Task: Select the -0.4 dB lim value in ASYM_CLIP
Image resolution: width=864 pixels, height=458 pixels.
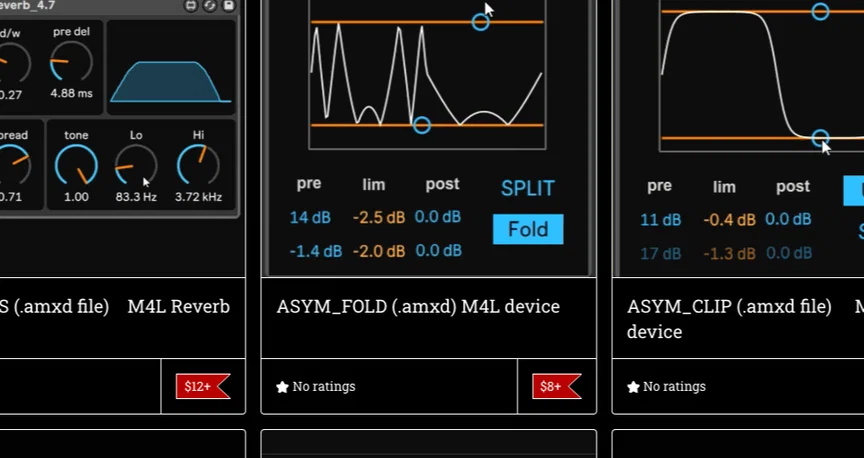Action: [x=730, y=220]
